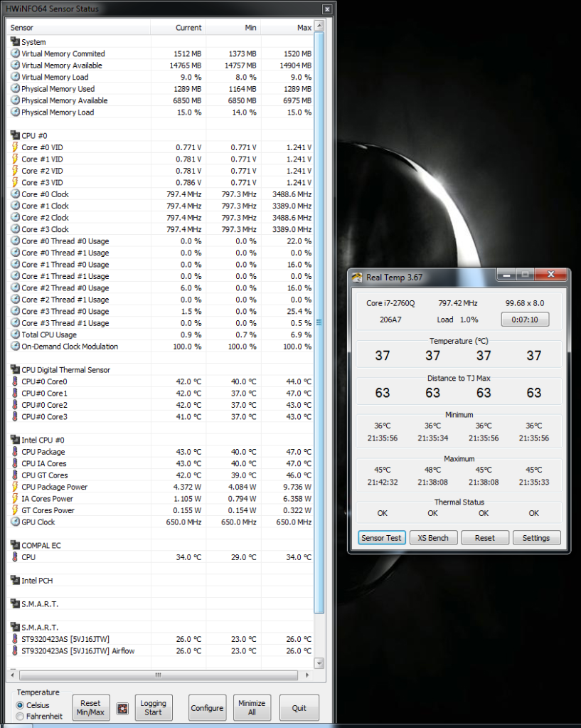Run the XS Bench benchmark
This screenshot has width=581, height=728.
click(433, 538)
